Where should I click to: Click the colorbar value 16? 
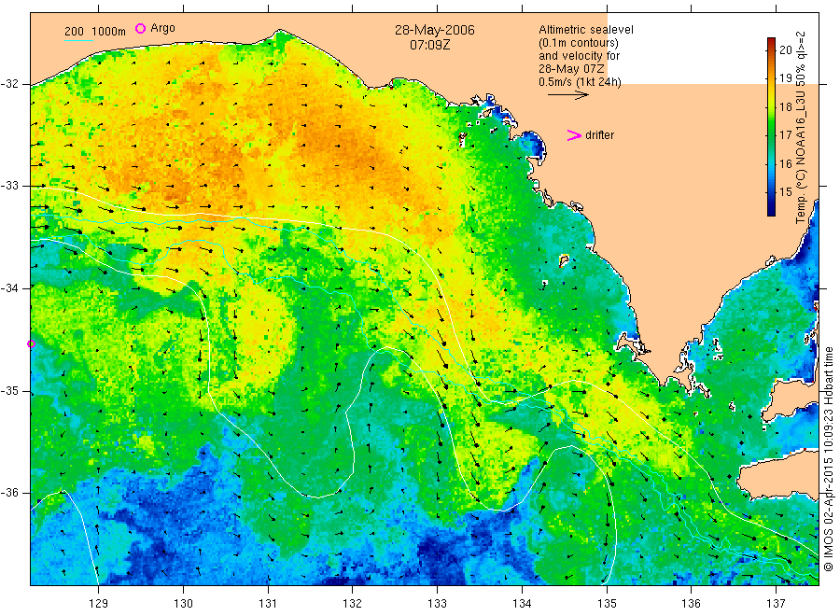click(785, 163)
